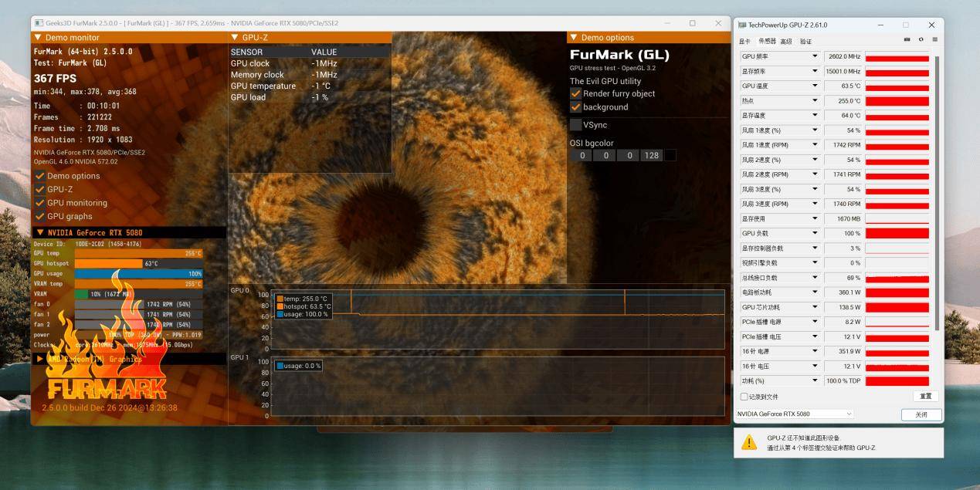Open the PCIe 插槽 电源 dropdown

coord(815,322)
